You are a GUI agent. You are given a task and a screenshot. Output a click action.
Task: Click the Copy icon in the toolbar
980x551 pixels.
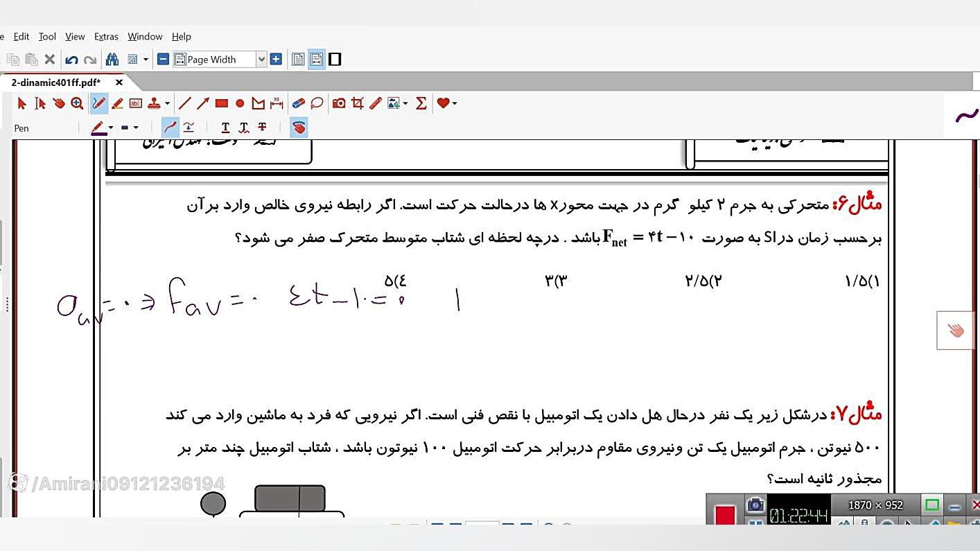pyautogui.click(x=12, y=60)
